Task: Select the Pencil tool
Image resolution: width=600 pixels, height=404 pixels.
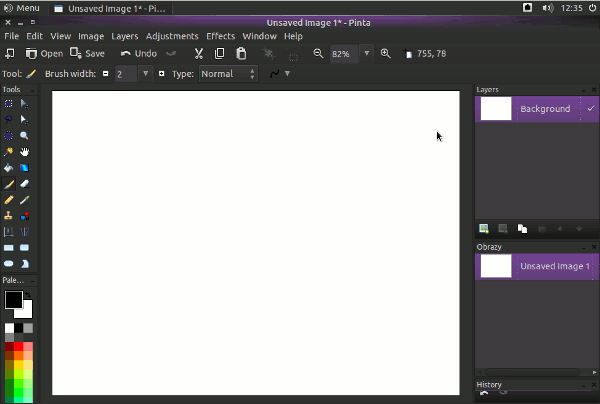Action: click(x=9, y=200)
